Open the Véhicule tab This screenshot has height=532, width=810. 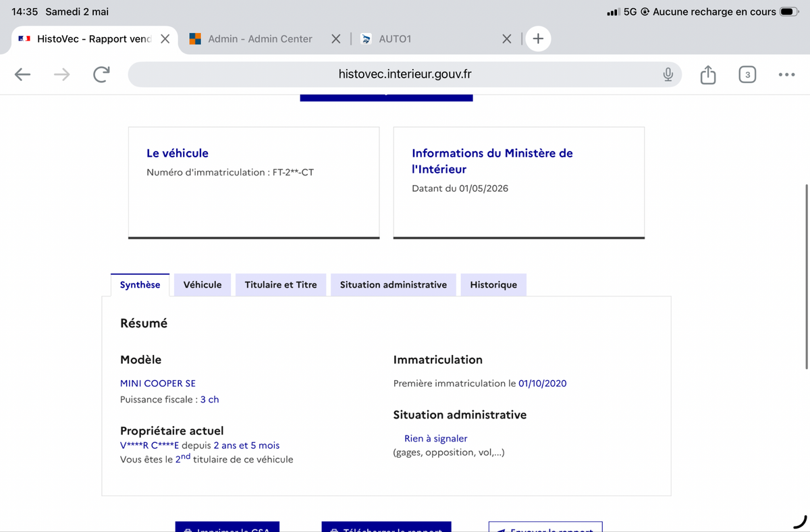202,284
